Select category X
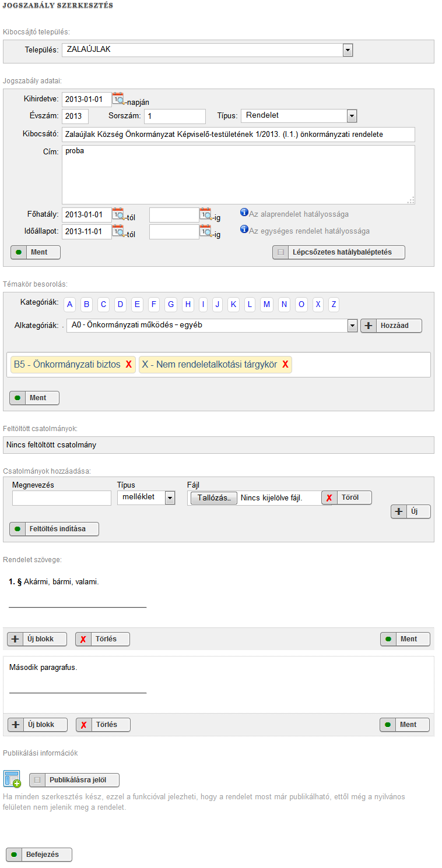This screenshot has width=442, height=868. pos(318,304)
